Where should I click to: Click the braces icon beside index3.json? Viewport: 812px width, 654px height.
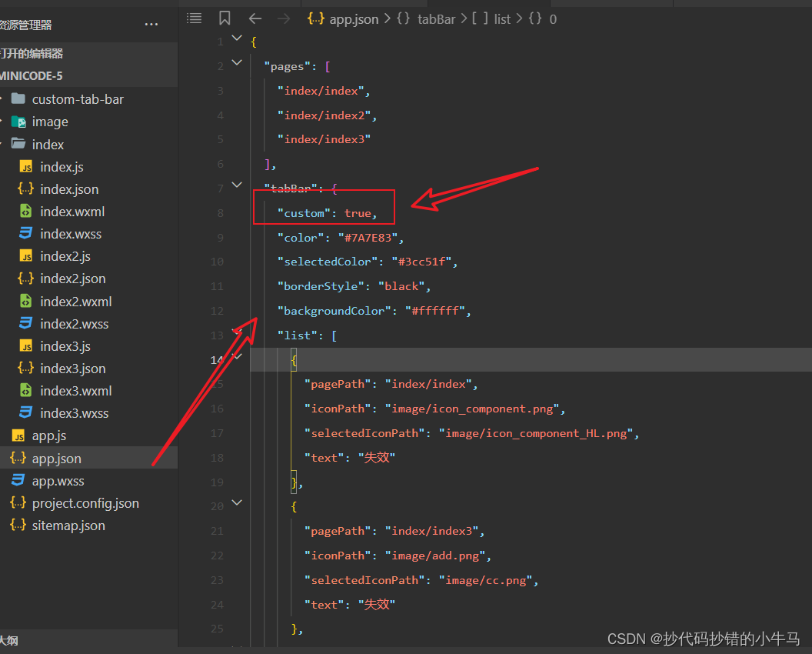click(26, 368)
